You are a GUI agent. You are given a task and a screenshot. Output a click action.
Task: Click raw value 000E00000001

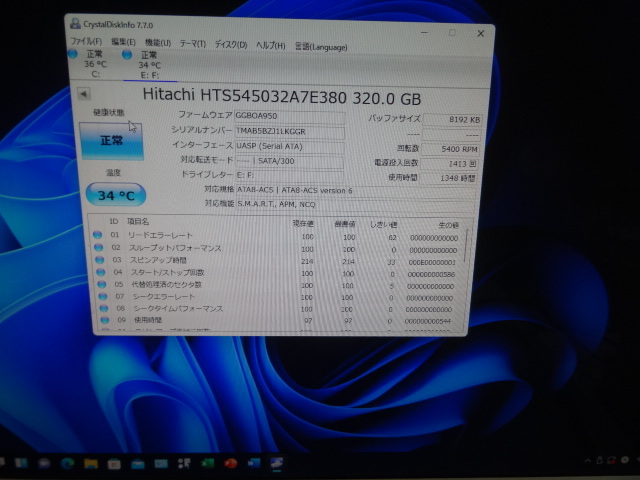[x=432, y=262]
